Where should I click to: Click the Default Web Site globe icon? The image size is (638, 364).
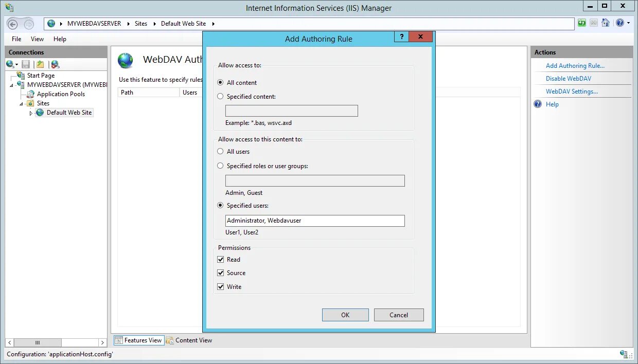40,113
